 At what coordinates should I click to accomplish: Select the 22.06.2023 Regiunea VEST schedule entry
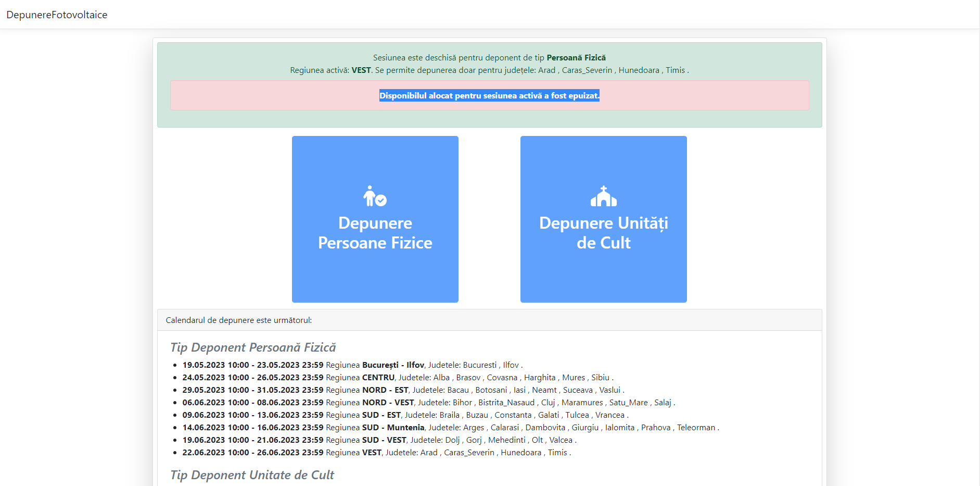point(376,453)
